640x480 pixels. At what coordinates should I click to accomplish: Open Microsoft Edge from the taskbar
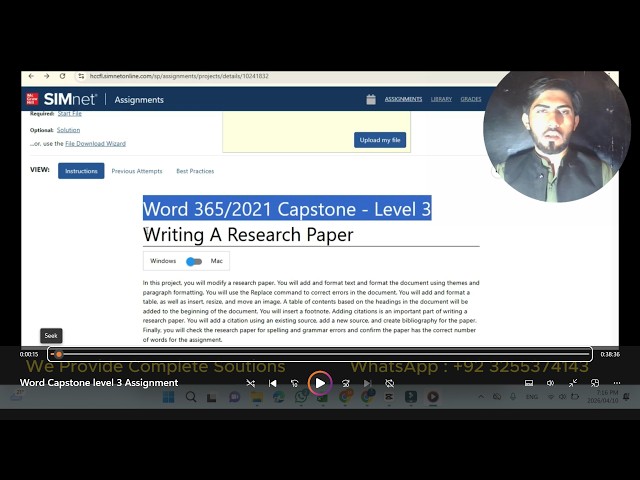[x=279, y=397]
